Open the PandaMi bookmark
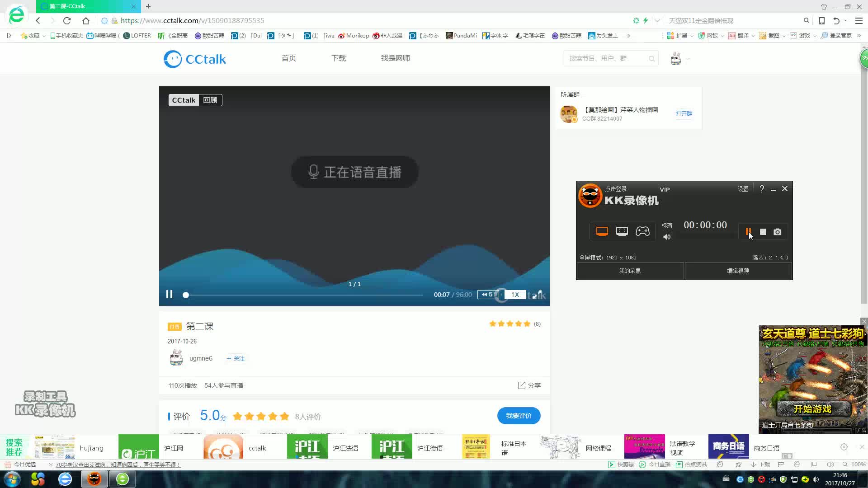 [x=461, y=35]
